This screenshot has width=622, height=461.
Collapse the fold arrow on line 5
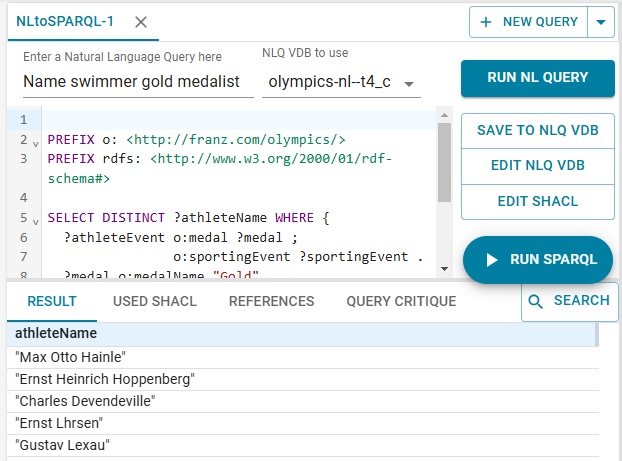[x=36, y=222]
